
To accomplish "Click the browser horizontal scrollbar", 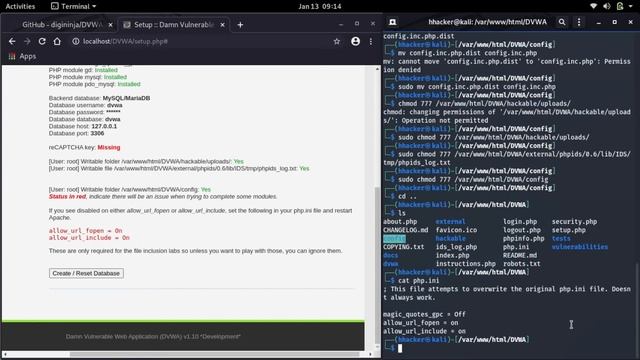I will pos(214,354).
